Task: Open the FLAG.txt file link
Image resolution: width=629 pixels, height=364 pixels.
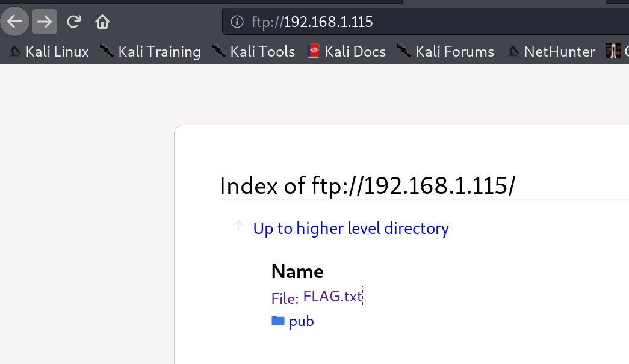Action: [x=332, y=297]
